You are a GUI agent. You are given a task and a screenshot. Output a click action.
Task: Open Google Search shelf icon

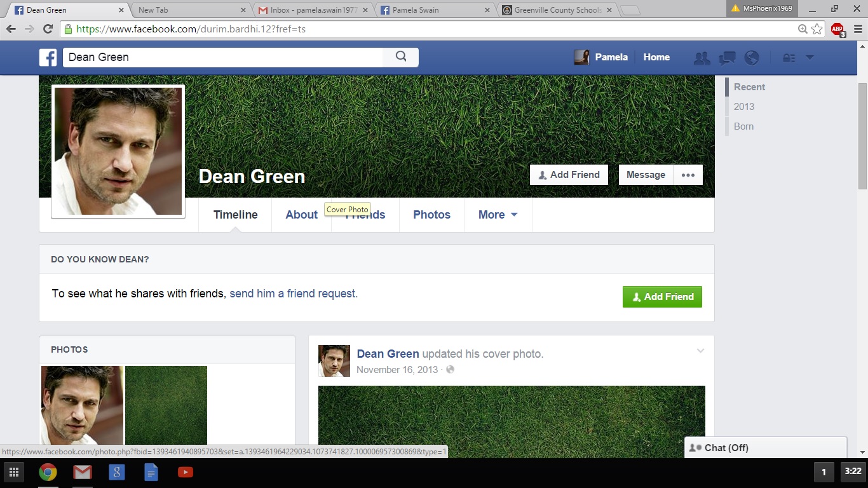[x=116, y=472]
